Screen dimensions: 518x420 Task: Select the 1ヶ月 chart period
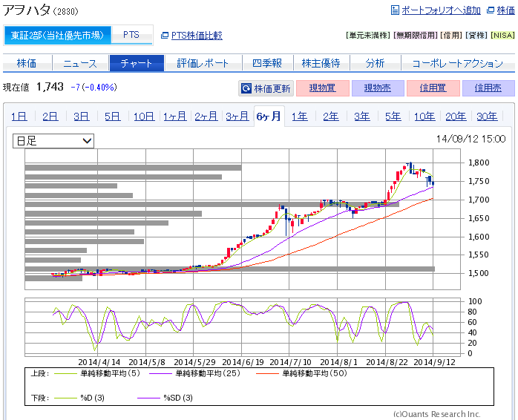pyautogui.click(x=175, y=117)
